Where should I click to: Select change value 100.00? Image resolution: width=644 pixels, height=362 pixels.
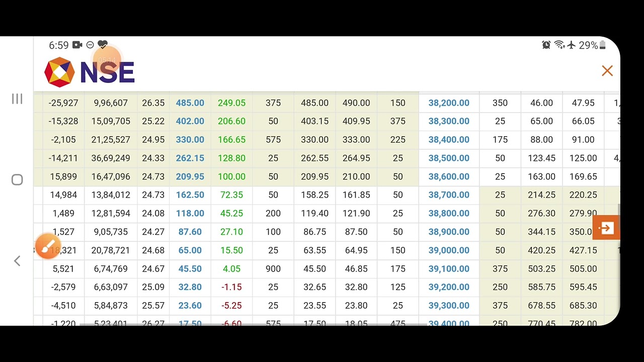(x=231, y=176)
